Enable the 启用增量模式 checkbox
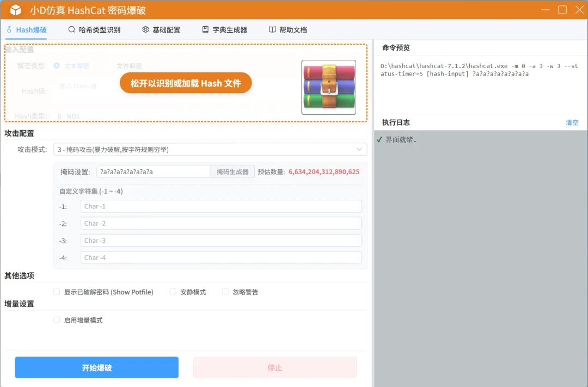The width and height of the screenshot is (588, 387). point(57,320)
